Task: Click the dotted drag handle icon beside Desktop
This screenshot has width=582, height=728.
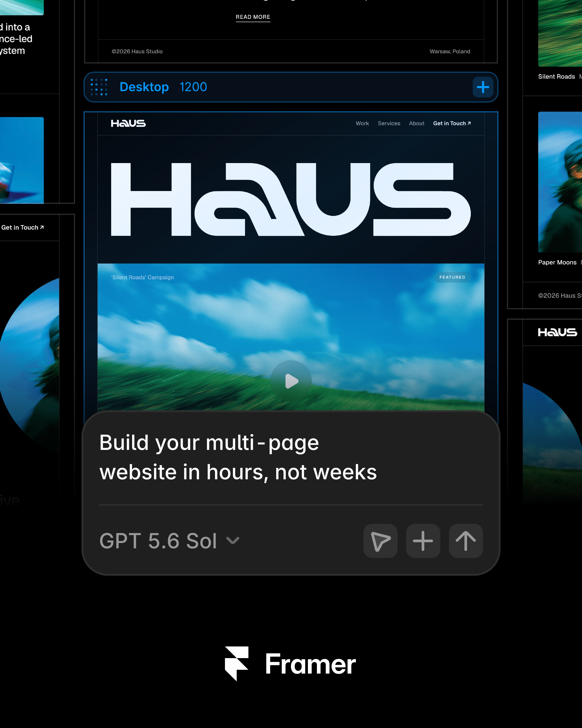Action: [99, 87]
